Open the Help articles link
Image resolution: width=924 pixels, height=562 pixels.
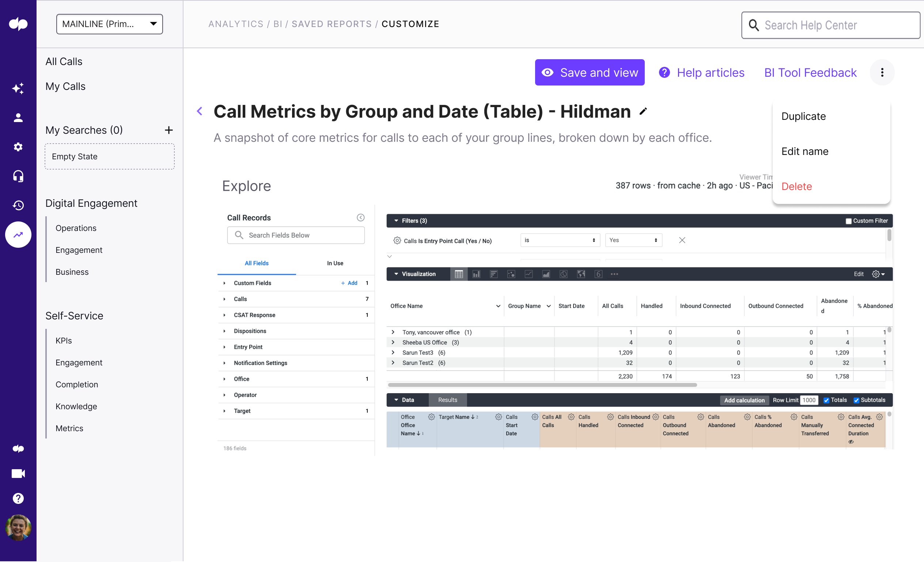pos(710,72)
